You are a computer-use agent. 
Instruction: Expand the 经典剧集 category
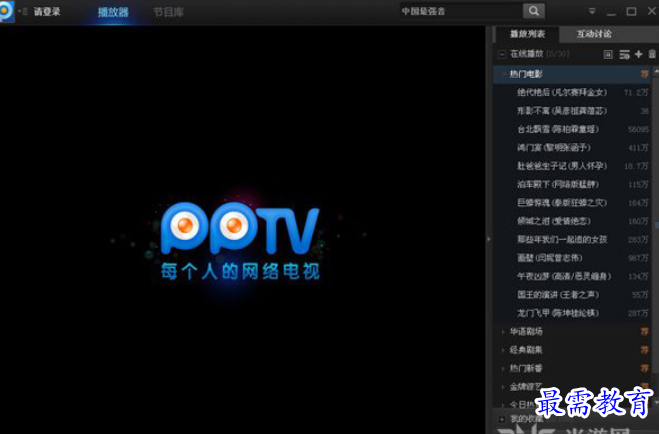pyautogui.click(x=503, y=350)
